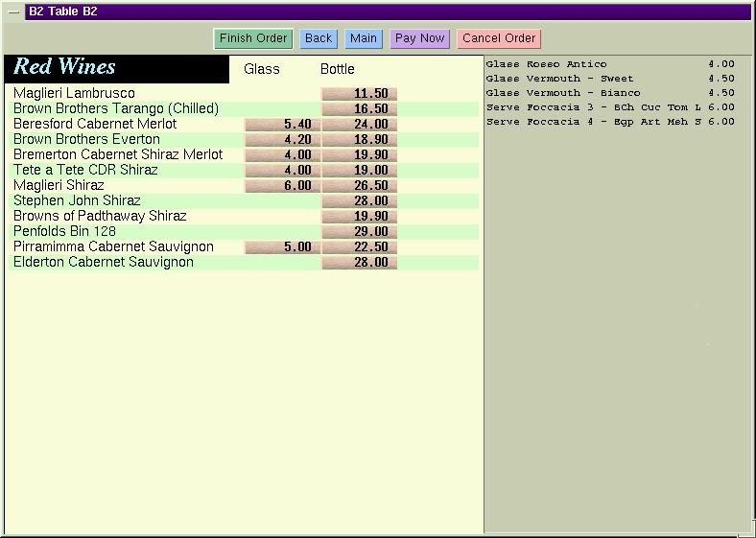This screenshot has width=756, height=538.
Task: Add Beresford Cabernet Merlot bottle 24.00
Action: [359, 125]
